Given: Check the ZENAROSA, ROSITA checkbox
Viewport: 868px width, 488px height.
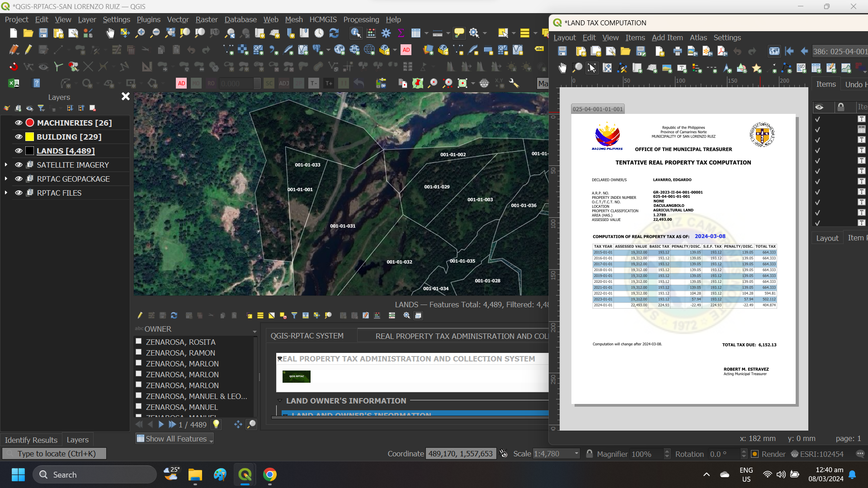Looking at the screenshot, I should click(139, 341).
